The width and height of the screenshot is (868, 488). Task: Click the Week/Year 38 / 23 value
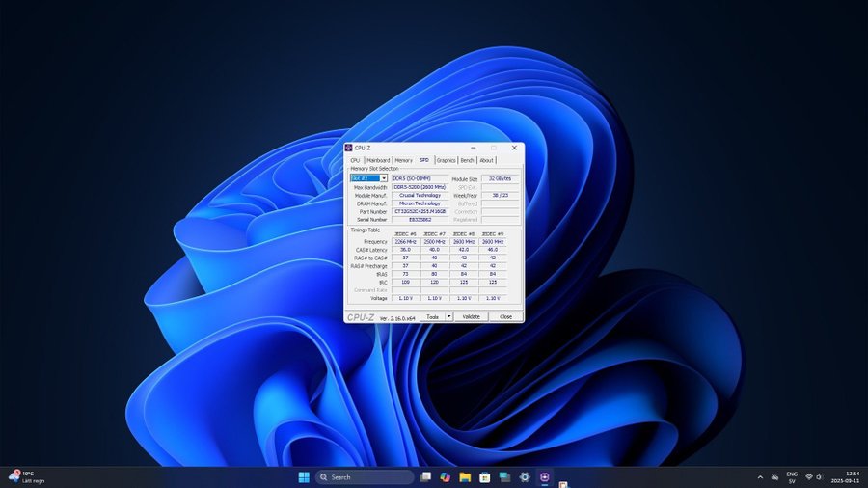click(501, 196)
